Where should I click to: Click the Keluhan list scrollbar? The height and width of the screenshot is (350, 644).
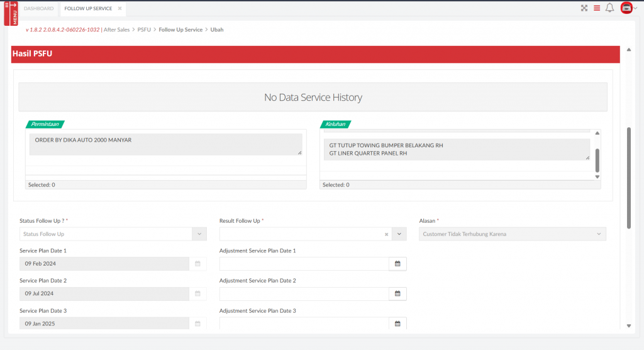coord(597,160)
